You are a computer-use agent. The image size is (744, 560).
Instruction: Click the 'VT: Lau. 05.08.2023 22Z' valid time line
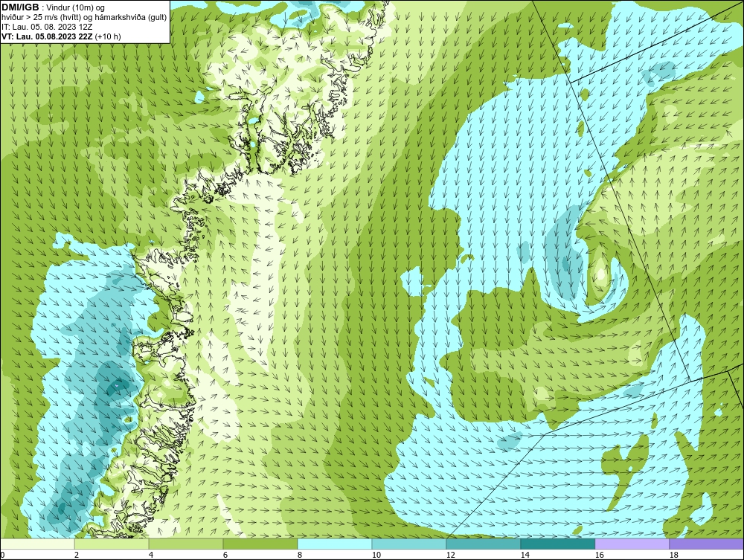click(x=61, y=36)
